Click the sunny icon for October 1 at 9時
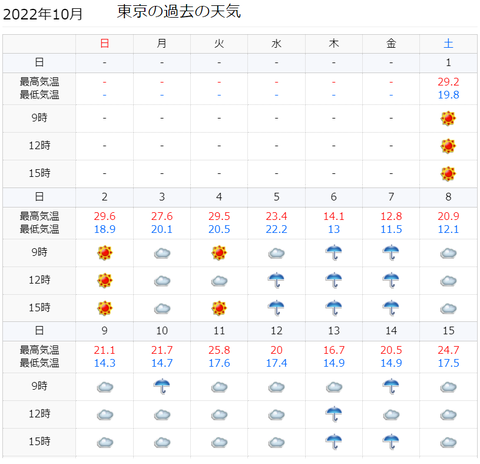The image size is (480, 464). (x=448, y=118)
